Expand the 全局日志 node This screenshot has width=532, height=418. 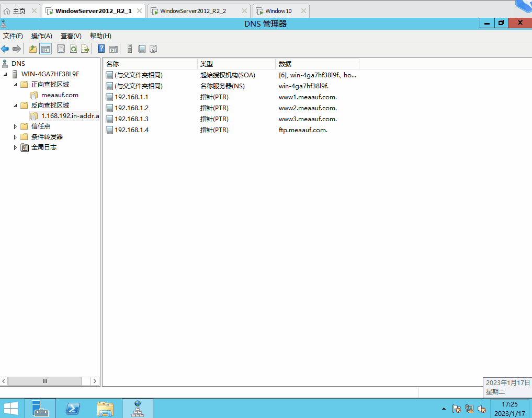pos(15,147)
